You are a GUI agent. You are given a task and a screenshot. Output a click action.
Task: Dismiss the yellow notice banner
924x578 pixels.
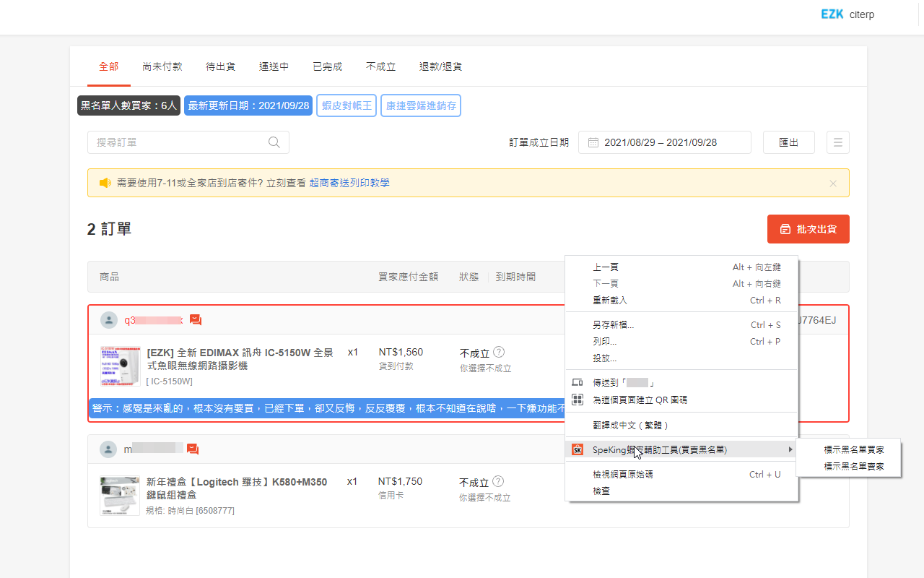pyautogui.click(x=833, y=184)
